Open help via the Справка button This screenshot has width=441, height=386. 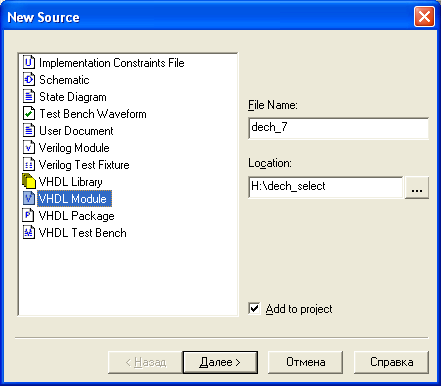pos(391,362)
